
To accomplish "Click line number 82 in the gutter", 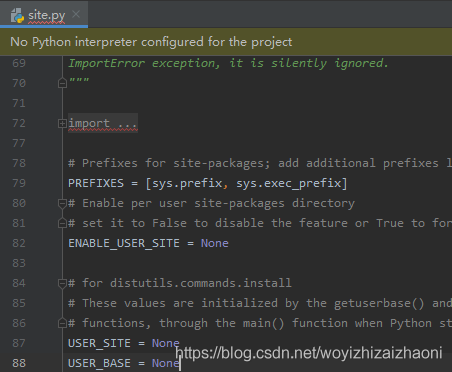I will tap(19, 243).
